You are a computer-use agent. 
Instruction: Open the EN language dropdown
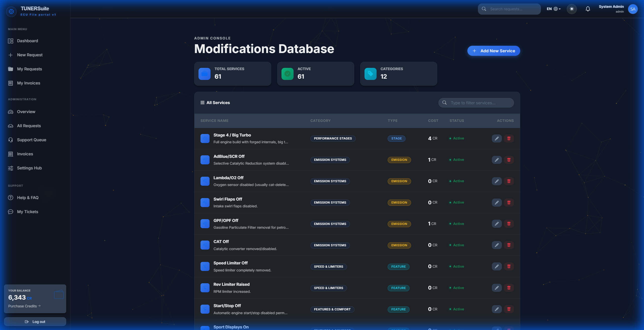point(553,9)
